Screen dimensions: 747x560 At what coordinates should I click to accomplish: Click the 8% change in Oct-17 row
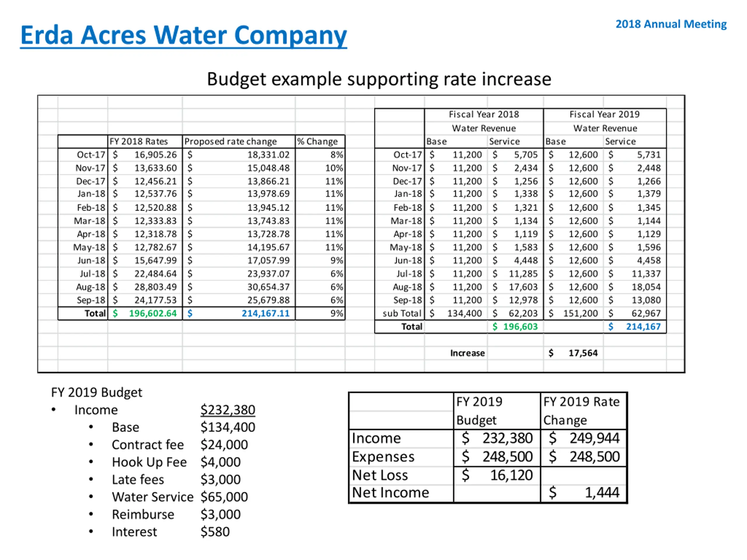coord(337,155)
